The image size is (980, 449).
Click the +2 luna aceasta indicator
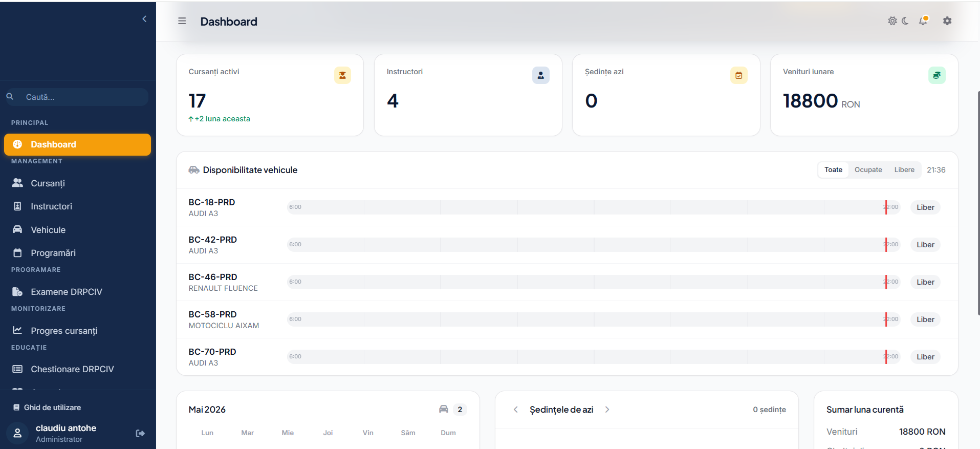pyautogui.click(x=219, y=119)
